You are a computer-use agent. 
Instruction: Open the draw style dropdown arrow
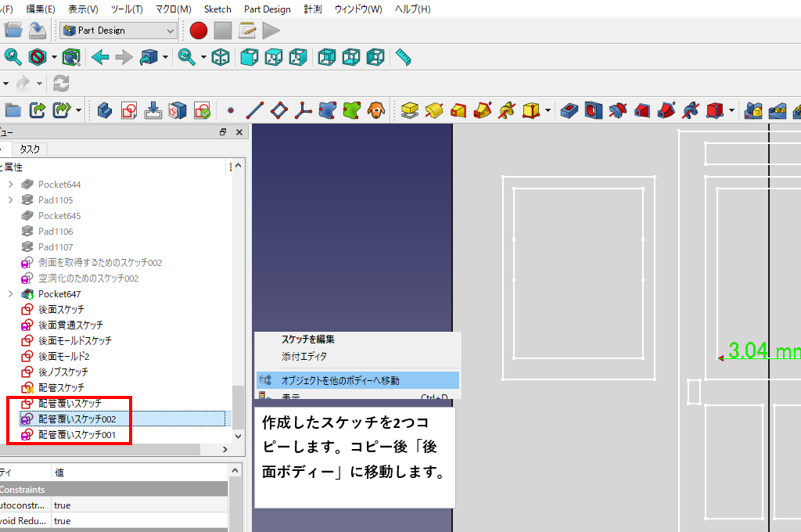pyautogui.click(x=54, y=58)
